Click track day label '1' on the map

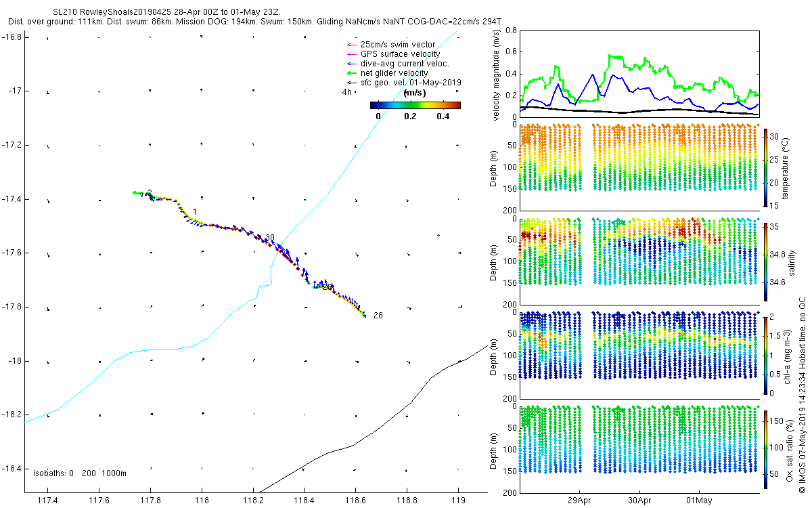pyautogui.click(x=195, y=212)
